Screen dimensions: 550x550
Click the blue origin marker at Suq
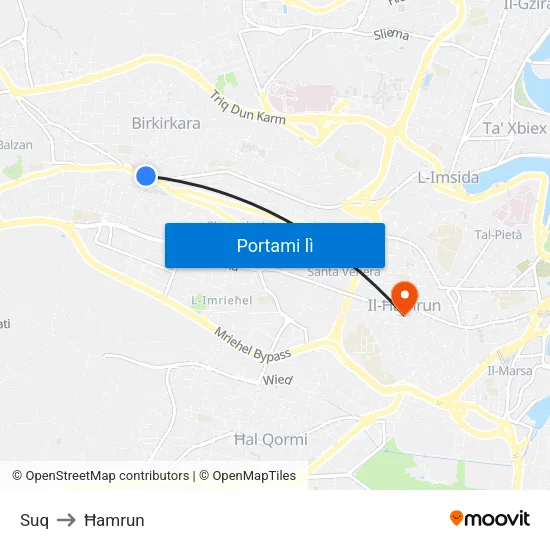(x=146, y=176)
